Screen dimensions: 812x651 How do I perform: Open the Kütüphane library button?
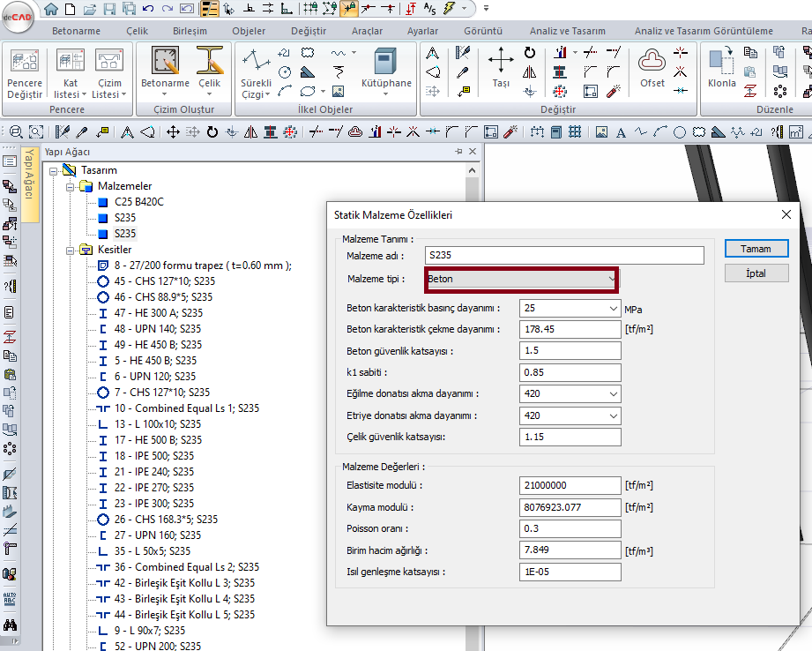pyautogui.click(x=386, y=71)
